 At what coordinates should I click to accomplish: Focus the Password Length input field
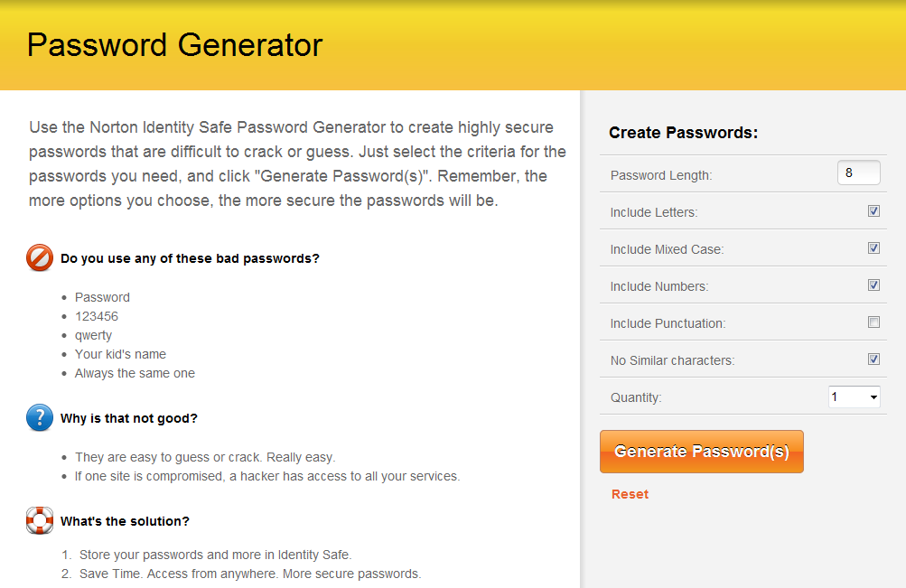858,173
